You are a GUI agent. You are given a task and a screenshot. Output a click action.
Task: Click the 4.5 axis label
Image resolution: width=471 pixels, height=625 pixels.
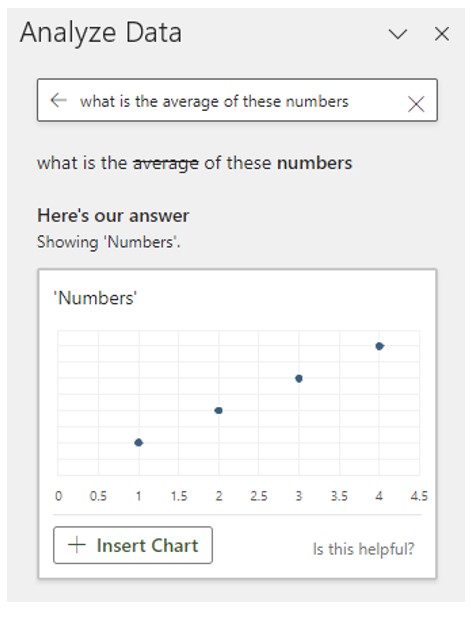pos(419,496)
